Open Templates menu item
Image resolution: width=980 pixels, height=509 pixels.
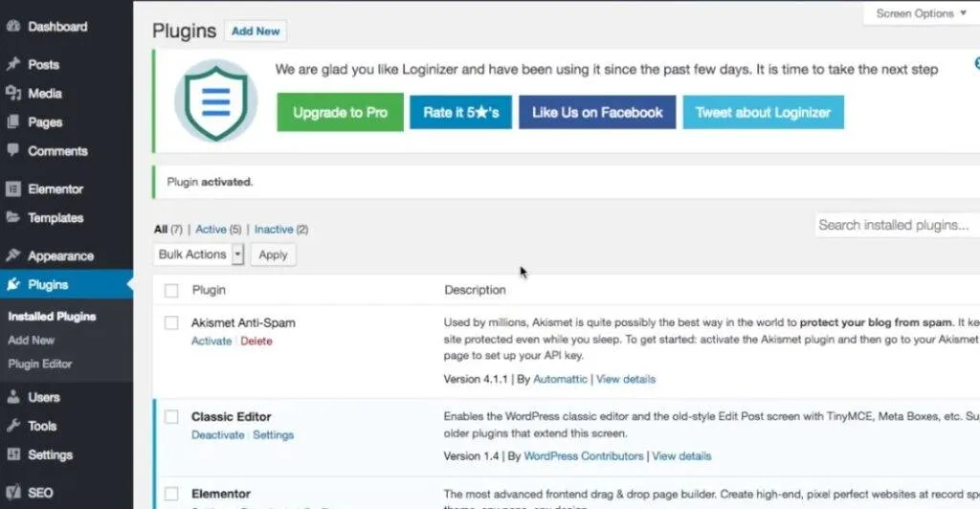tap(56, 217)
